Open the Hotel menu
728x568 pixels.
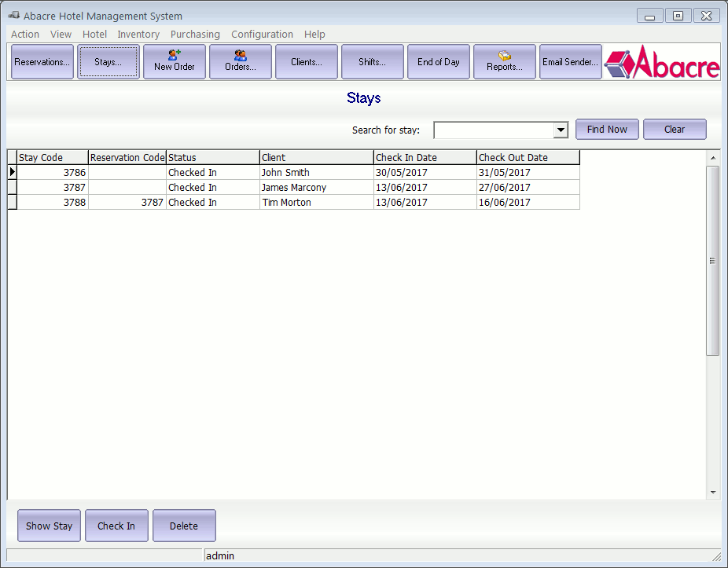(94, 35)
